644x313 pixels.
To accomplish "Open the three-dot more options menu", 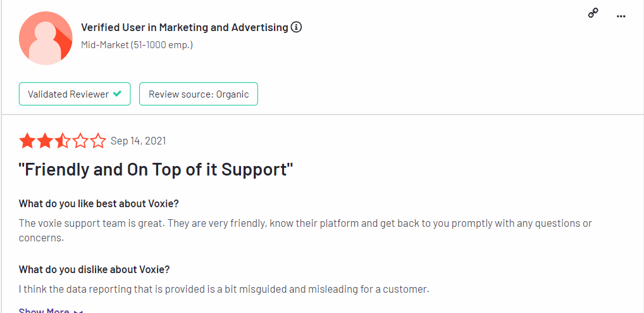I will (x=621, y=16).
